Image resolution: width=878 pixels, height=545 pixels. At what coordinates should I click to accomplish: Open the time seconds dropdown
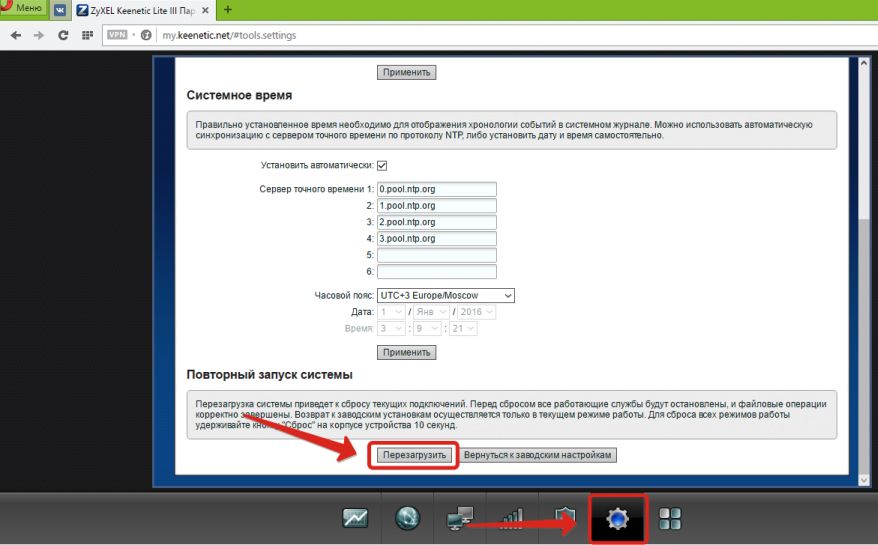point(464,328)
